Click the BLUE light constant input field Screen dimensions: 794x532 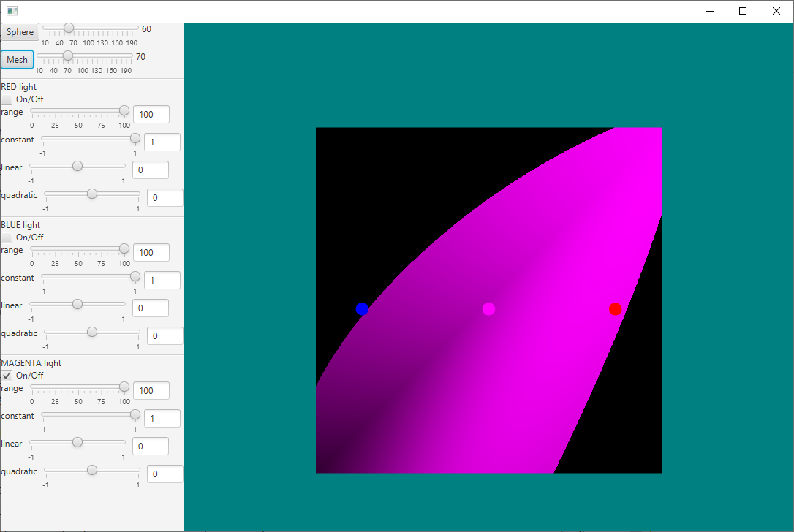(x=162, y=281)
